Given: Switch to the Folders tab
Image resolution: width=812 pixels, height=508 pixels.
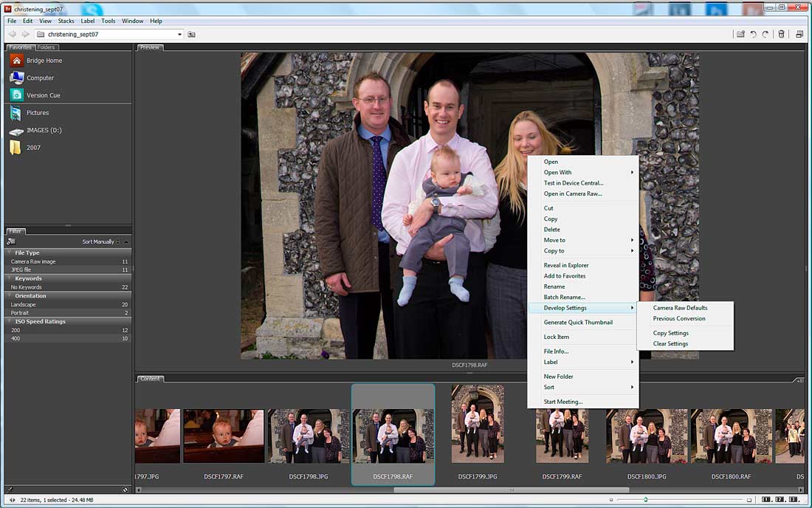Looking at the screenshot, I should 46,47.
